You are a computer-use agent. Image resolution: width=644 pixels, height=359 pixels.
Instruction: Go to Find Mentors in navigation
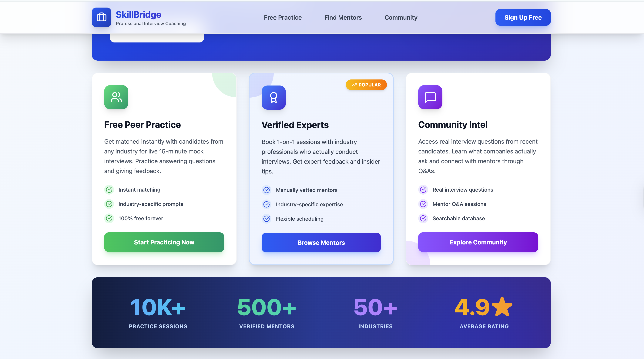tap(343, 18)
